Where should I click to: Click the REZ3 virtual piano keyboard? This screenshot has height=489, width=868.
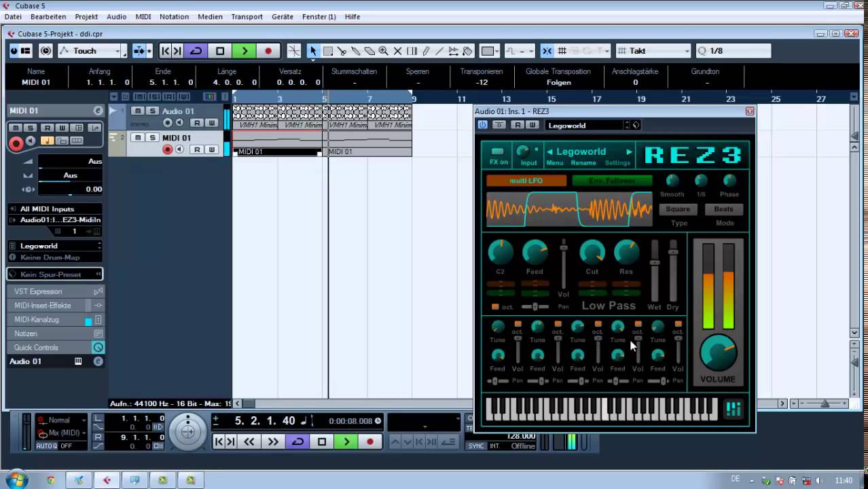pos(601,409)
